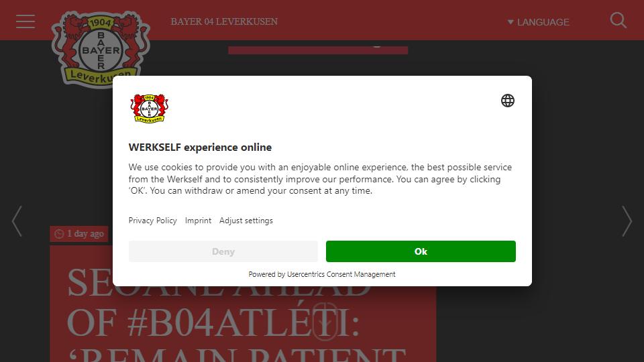Click the clock icon beside '1 day ago'
The height and width of the screenshot is (362, 644).
59,234
